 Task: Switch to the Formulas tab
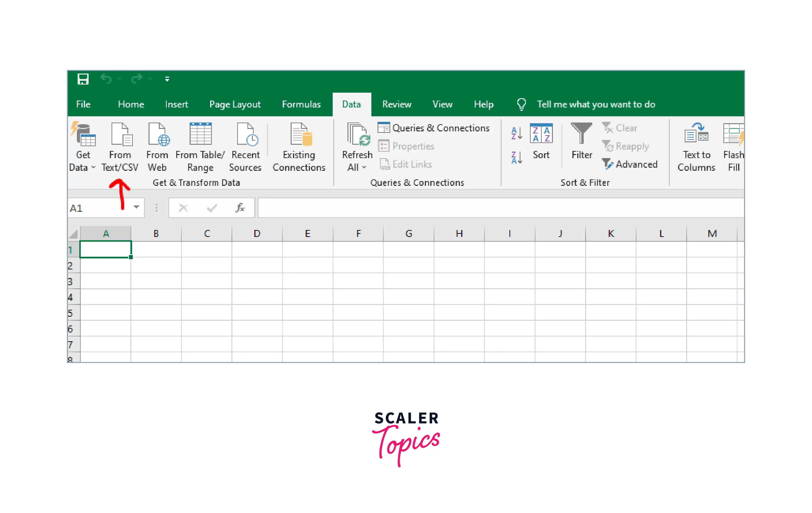point(301,105)
